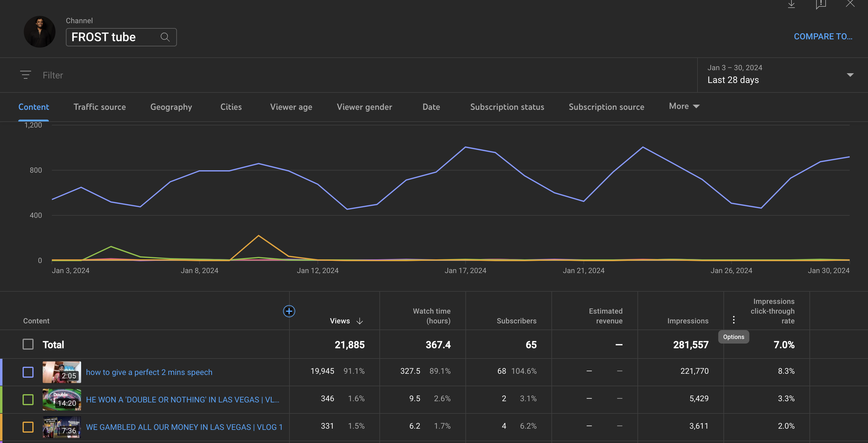Click the 19,945 views cell
The image size is (868, 443).
322,371
